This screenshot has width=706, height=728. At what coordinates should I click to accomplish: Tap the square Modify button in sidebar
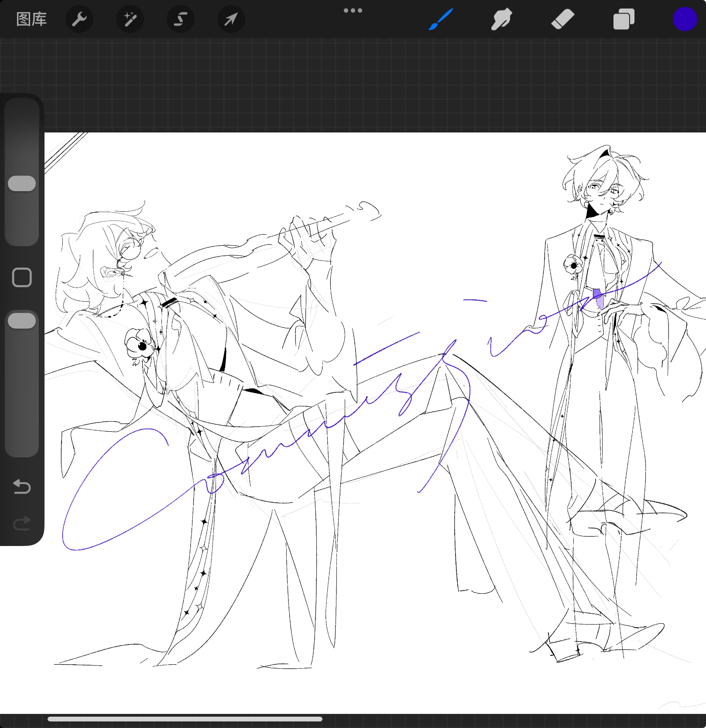tap(22, 278)
